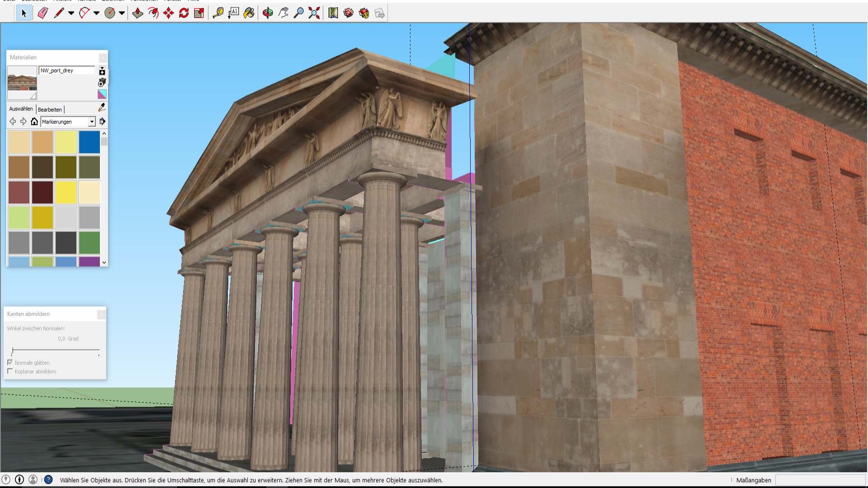The width and height of the screenshot is (868, 488).
Task: Choose the Push/Pull tool
Action: coord(138,13)
